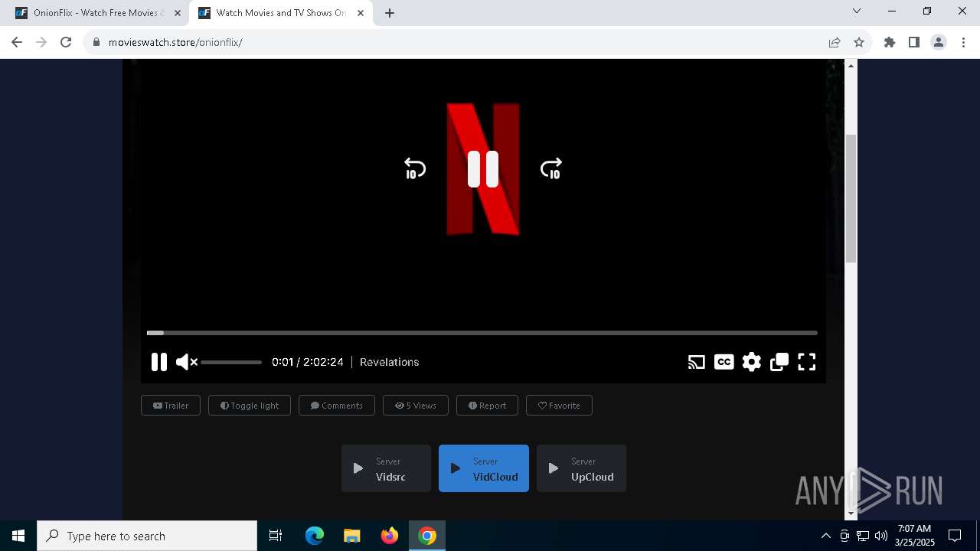
Task: Enable picture-in-picture mode
Action: (779, 362)
